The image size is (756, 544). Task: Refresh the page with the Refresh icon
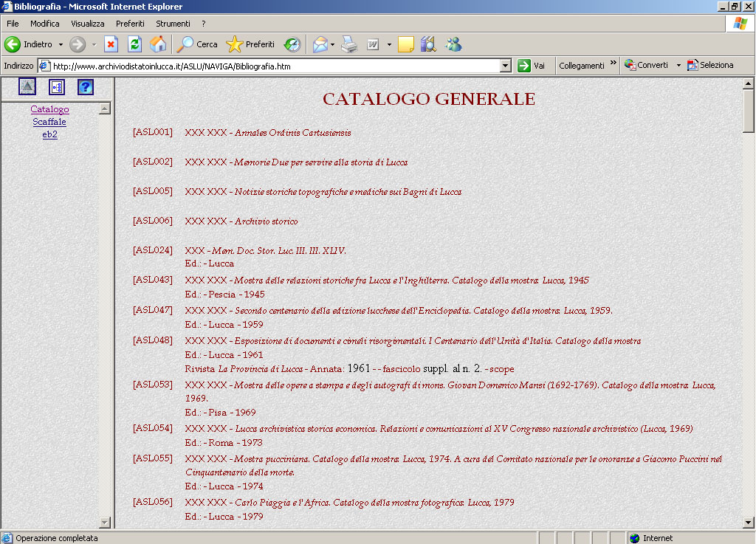[x=134, y=44]
